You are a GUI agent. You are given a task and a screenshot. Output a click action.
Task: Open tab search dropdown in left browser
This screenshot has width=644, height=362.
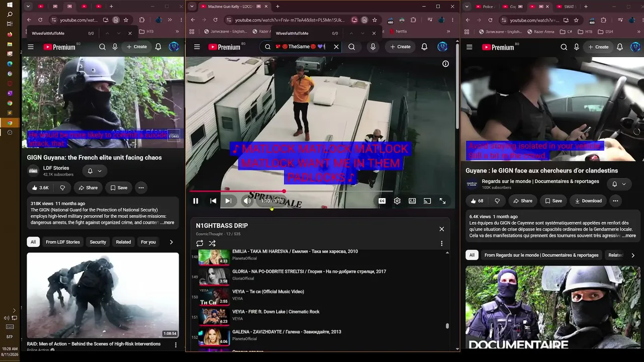[x=28, y=7]
